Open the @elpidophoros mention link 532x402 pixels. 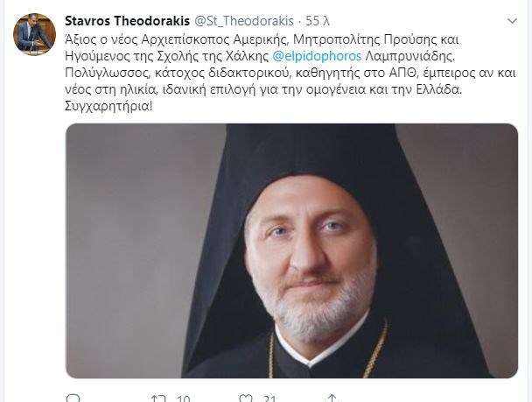pyautogui.click(x=317, y=56)
